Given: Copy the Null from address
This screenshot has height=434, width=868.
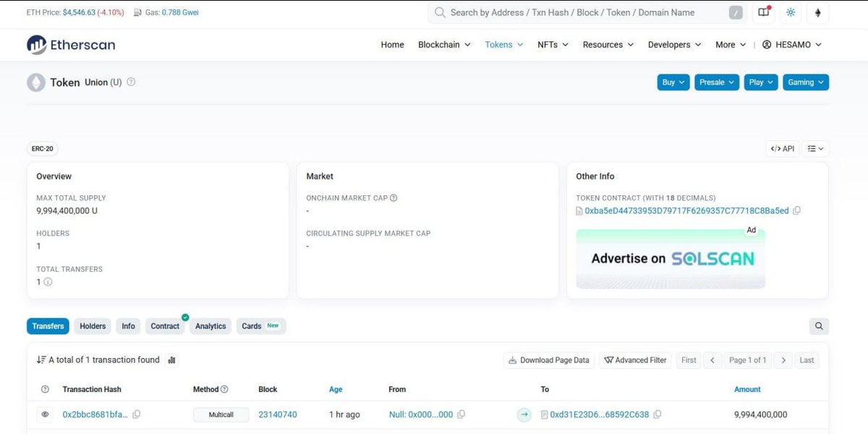Looking at the screenshot, I should [x=461, y=414].
